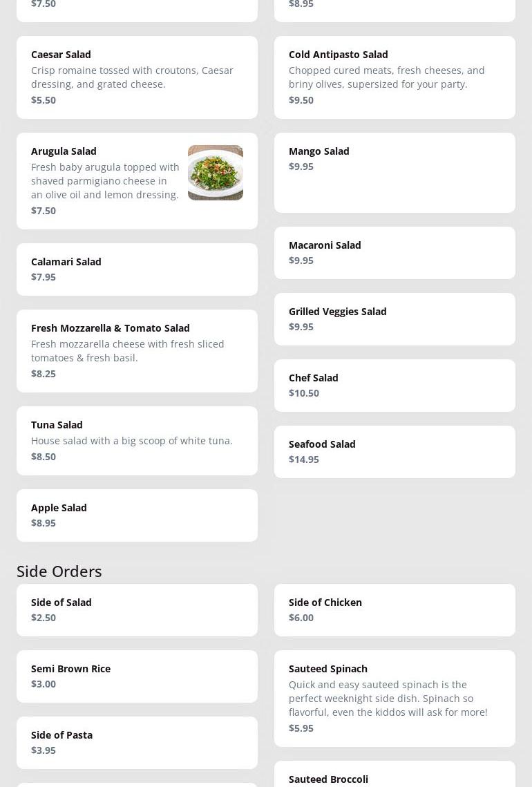The width and height of the screenshot is (532, 787).
Task: Open the Grilled Veggies Salad item
Action: click(395, 319)
